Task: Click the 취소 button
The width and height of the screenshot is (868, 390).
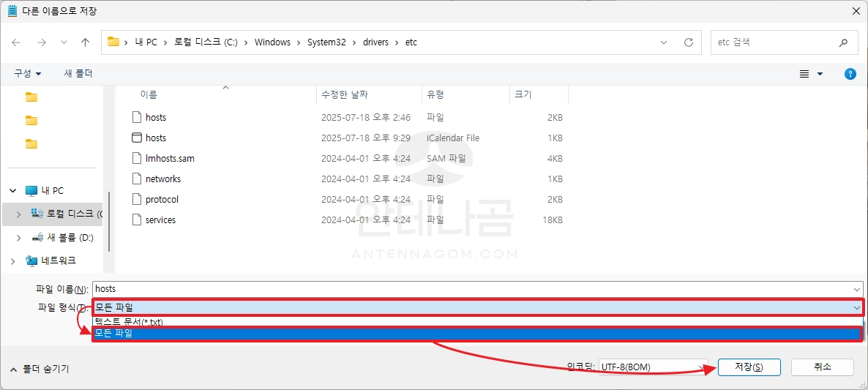Action: [x=823, y=367]
